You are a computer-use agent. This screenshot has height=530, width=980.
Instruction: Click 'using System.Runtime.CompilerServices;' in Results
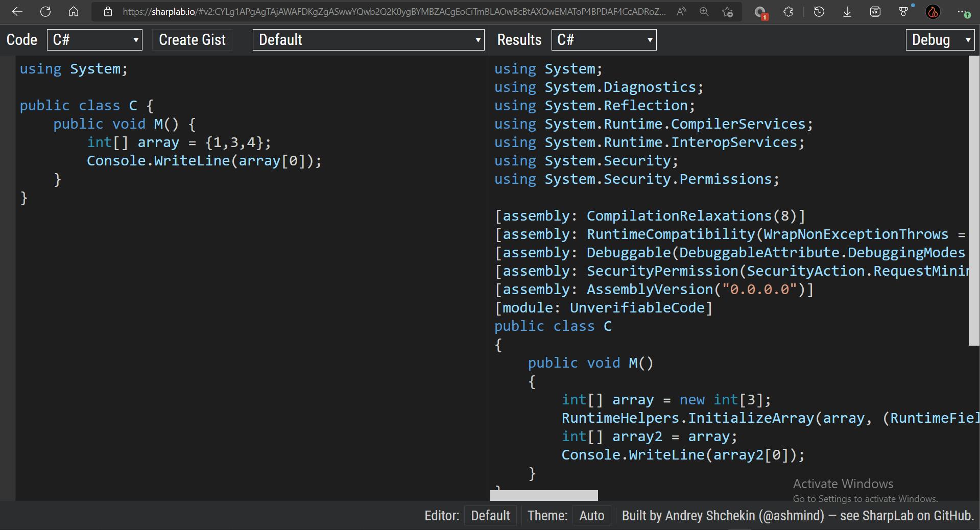click(x=654, y=124)
